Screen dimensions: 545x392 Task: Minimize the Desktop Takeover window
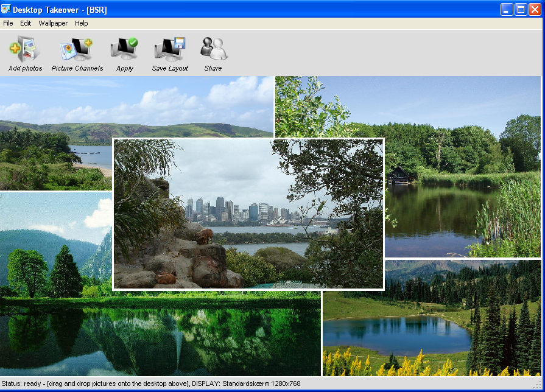[x=507, y=9]
